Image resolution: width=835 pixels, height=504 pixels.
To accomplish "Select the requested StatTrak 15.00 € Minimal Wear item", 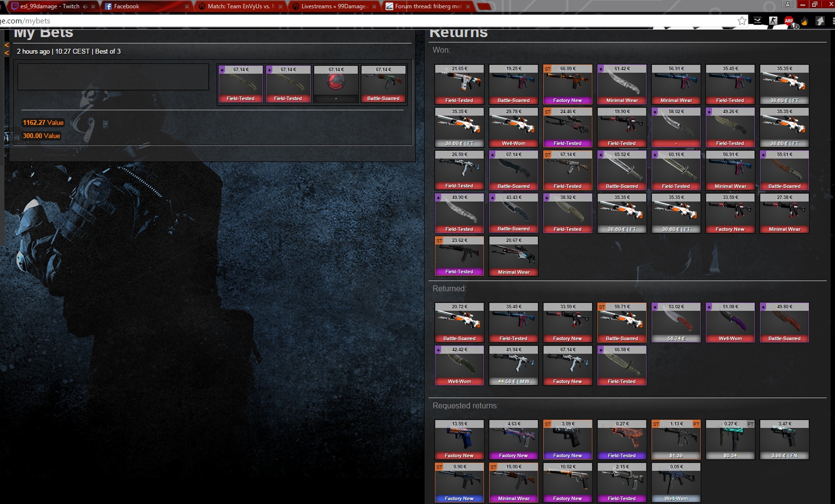I will pyautogui.click(x=513, y=483).
